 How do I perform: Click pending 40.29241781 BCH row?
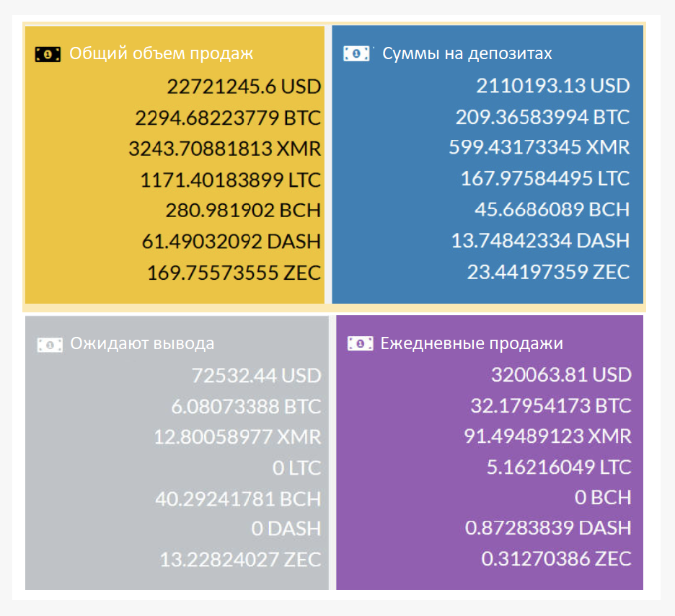(238, 499)
